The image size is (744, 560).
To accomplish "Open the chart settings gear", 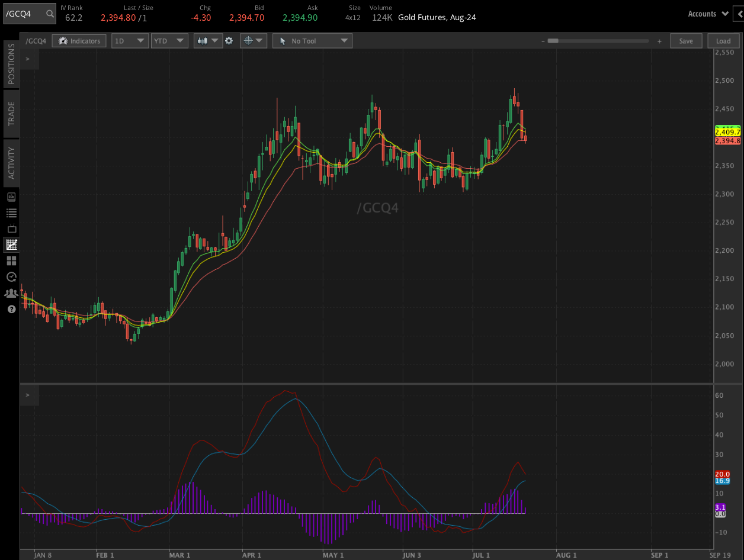I will [229, 40].
